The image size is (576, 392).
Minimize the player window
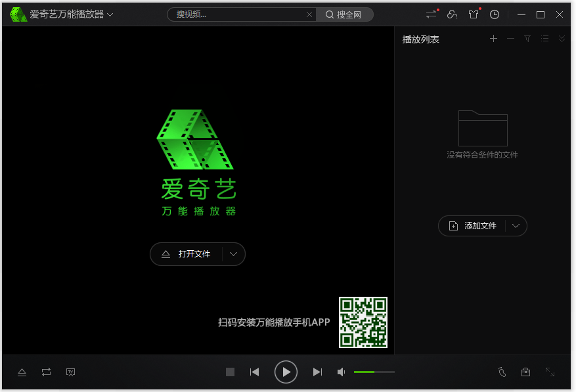click(521, 14)
